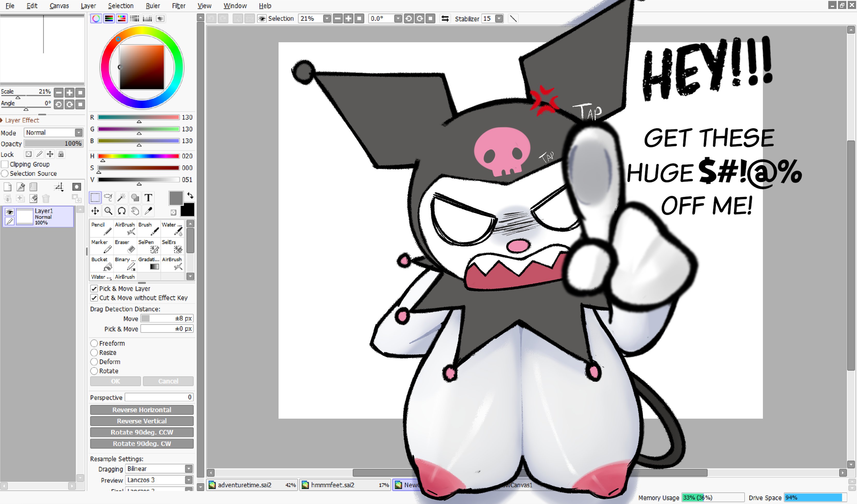Uncheck Pick & Move Layer option
857x504 pixels.
point(94,289)
